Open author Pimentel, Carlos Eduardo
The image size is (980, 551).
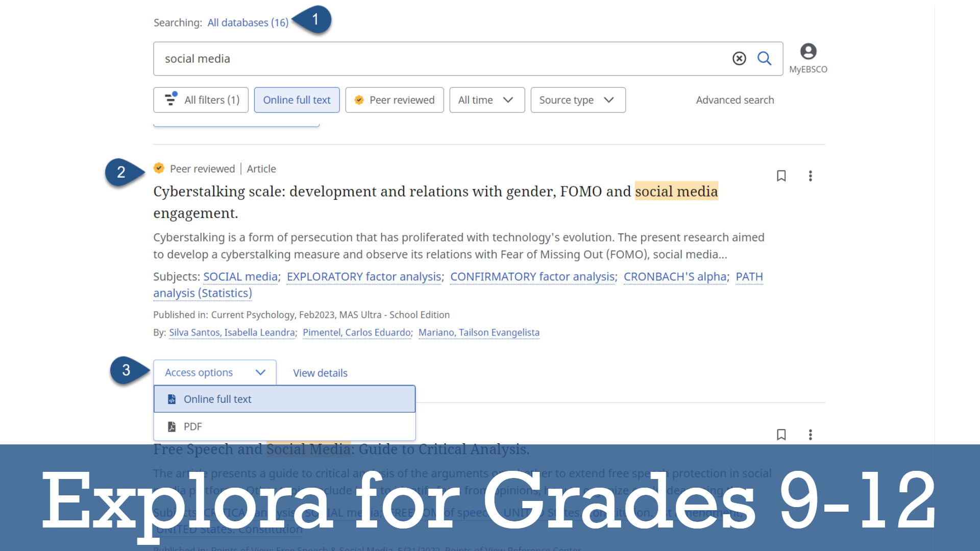point(357,332)
